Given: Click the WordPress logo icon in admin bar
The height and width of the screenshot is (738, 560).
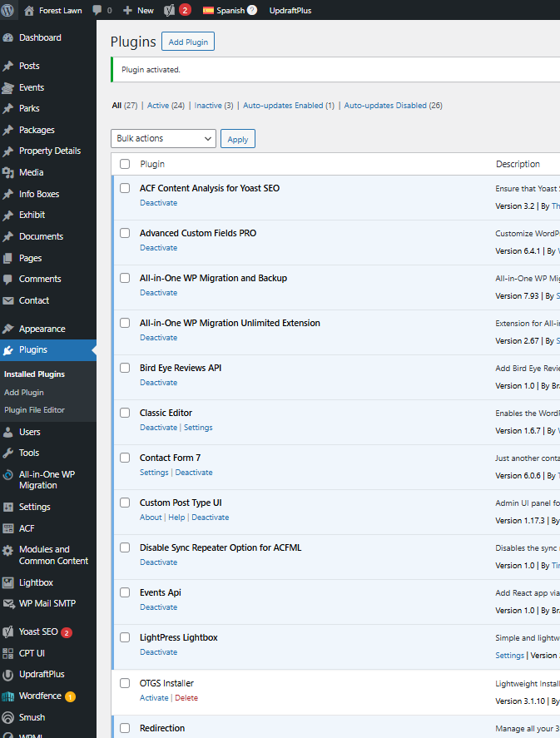Looking at the screenshot, I should tap(7, 10).
